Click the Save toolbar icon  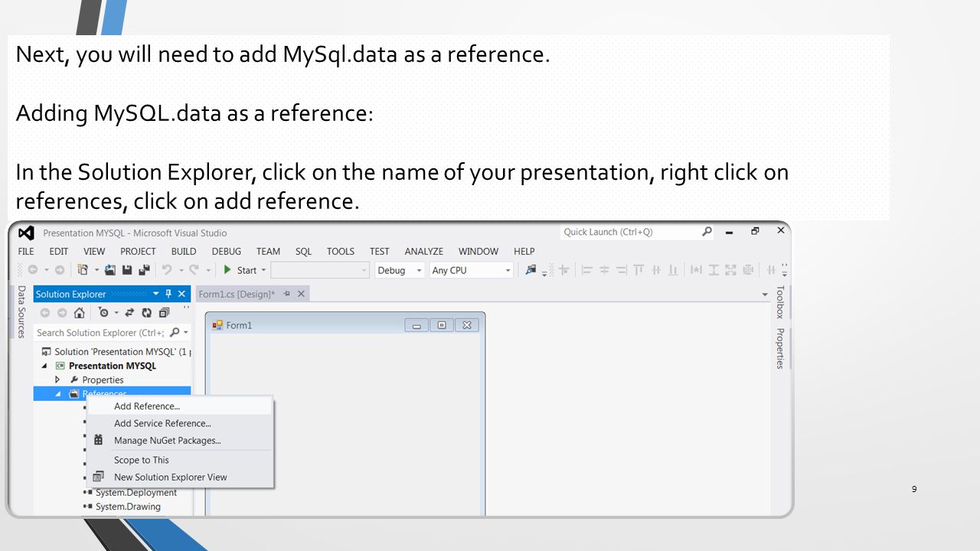pos(127,270)
